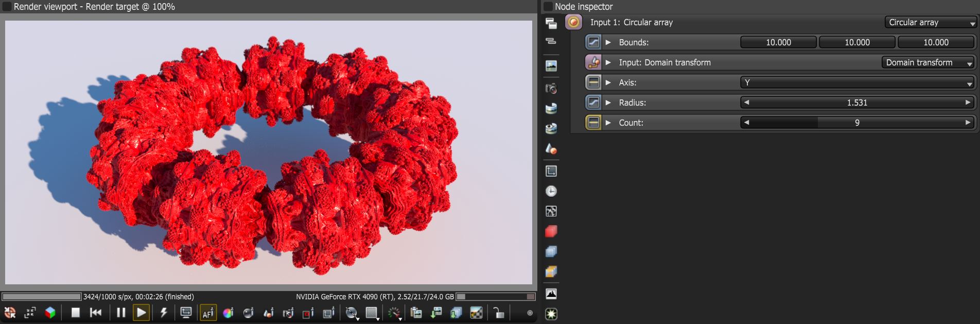Screen dimensions: 980x324
Task: Select the material picker tool
Action: click(x=248, y=313)
